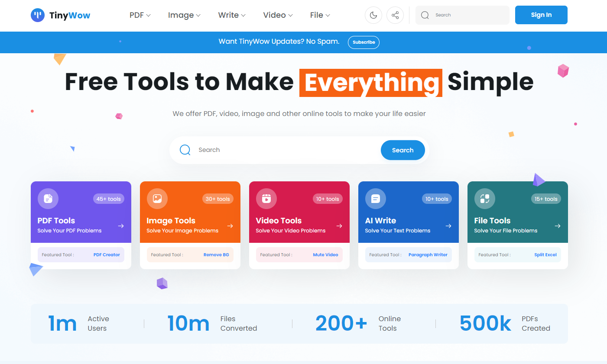This screenshot has height=364, width=607.
Task: Expand the Video dropdown menu
Action: pyautogui.click(x=278, y=15)
